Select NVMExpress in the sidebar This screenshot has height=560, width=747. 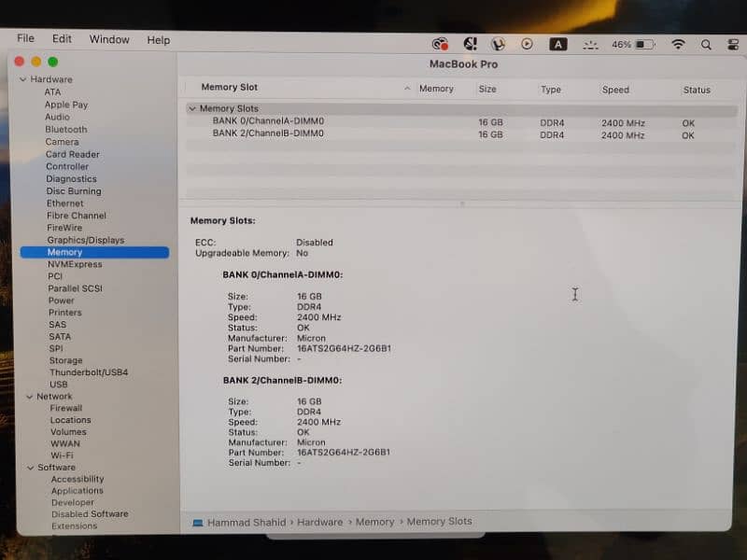point(75,264)
